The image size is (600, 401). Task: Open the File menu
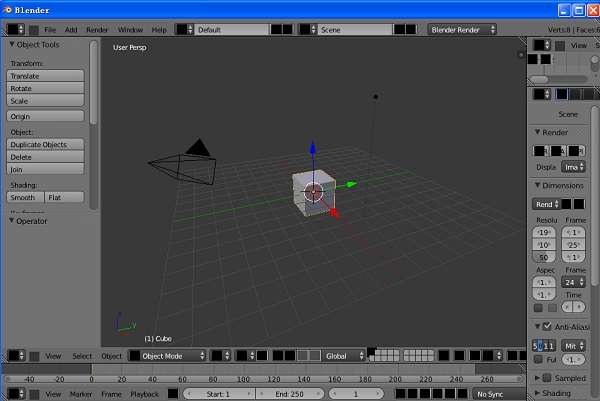pyautogui.click(x=50, y=30)
